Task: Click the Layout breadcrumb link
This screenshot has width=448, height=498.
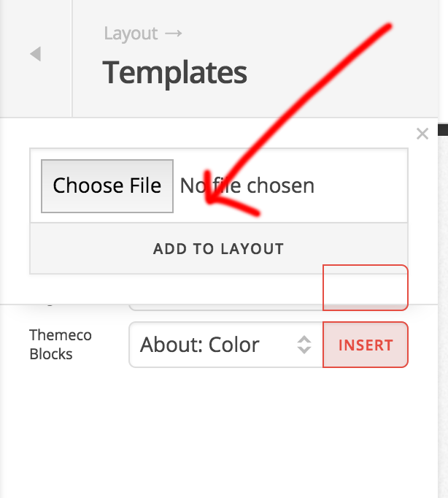Action: [131, 34]
